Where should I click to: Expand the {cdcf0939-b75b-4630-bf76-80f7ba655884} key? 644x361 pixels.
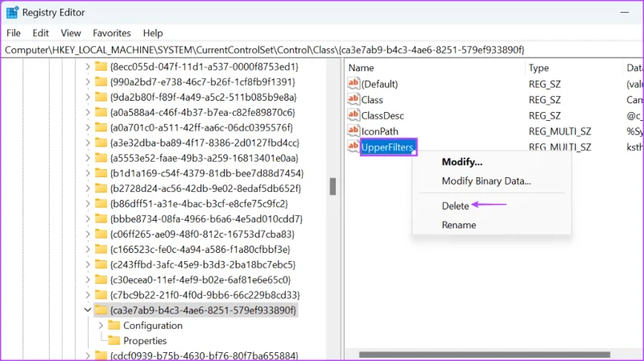click(x=88, y=355)
